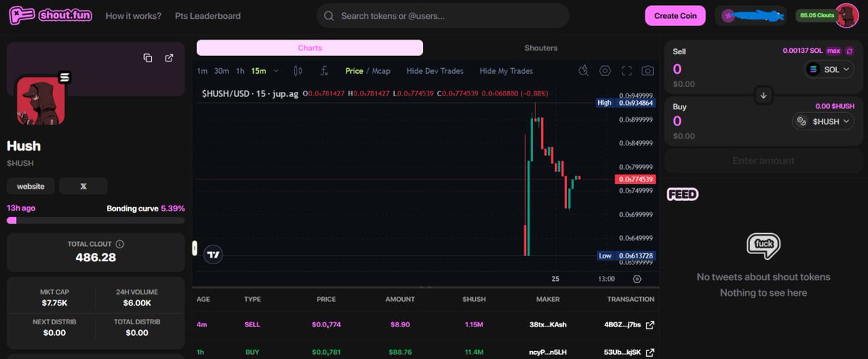868x359 pixels.
Task: Open the chart quick search icon
Action: [x=584, y=71]
